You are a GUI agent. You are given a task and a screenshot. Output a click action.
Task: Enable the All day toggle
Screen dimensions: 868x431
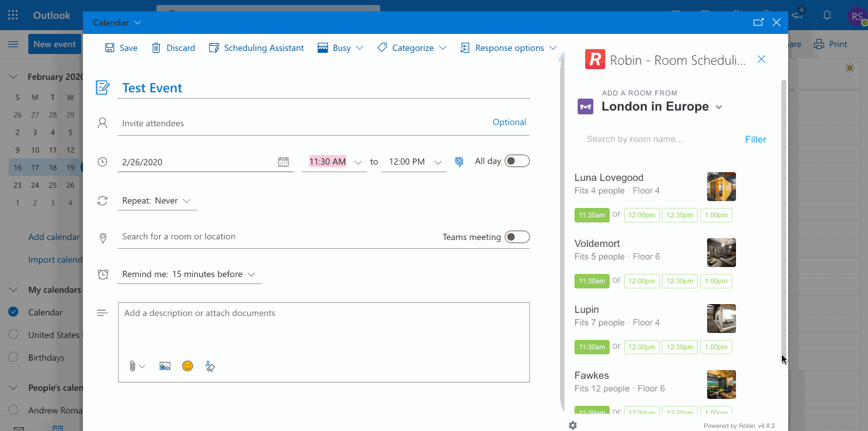tap(517, 160)
